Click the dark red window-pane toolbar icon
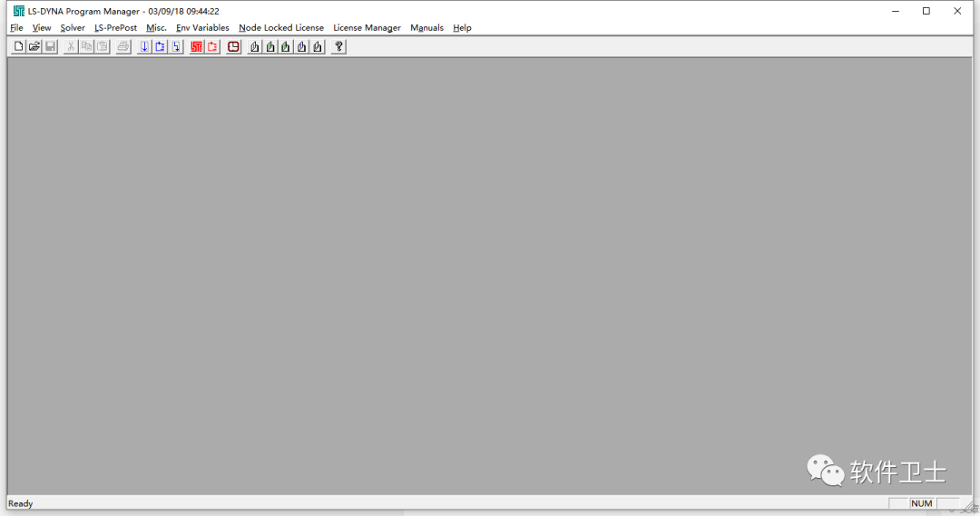Image resolution: width=980 pixels, height=516 pixels. (x=234, y=47)
